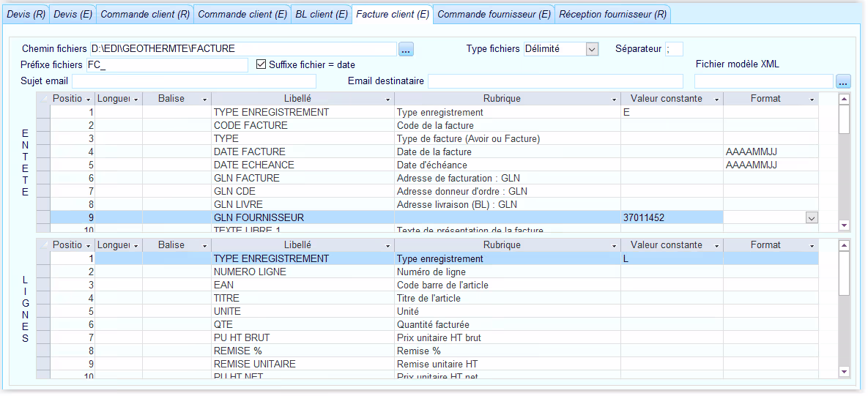Viewport: 868px width, 396px height.
Task: Click the GLN LIVRE cell
Action: [x=303, y=205]
